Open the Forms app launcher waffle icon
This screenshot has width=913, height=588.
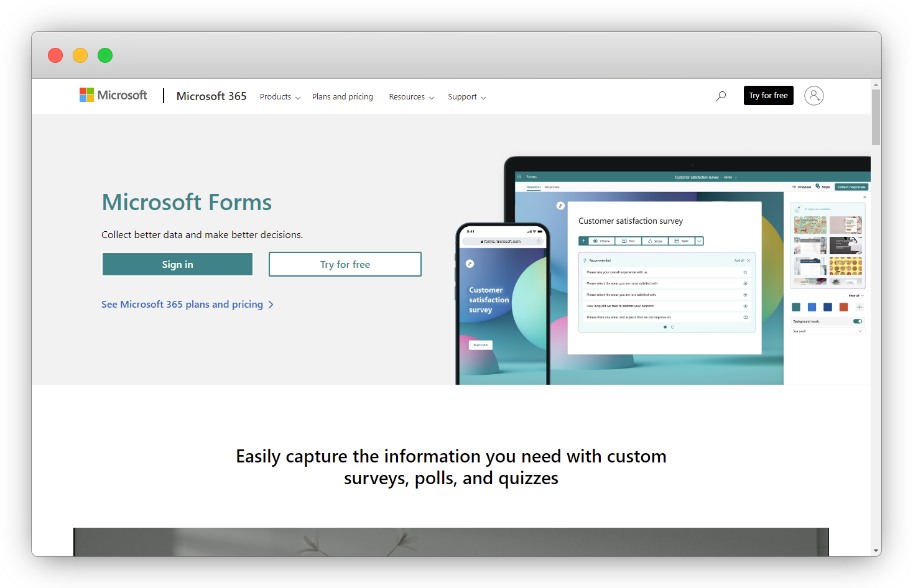pyautogui.click(x=519, y=177)
